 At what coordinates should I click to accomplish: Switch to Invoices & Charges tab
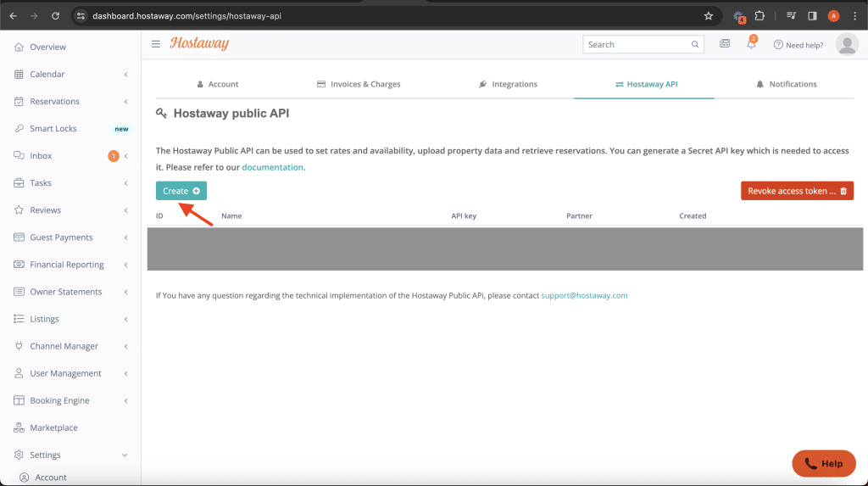pos(359,84)
